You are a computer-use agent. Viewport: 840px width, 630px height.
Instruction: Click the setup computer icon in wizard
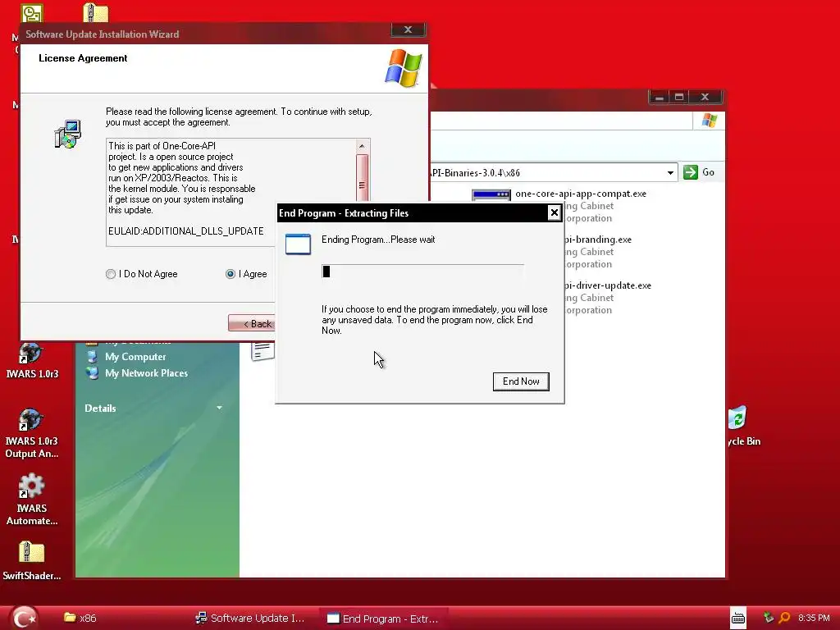[68, 134]
